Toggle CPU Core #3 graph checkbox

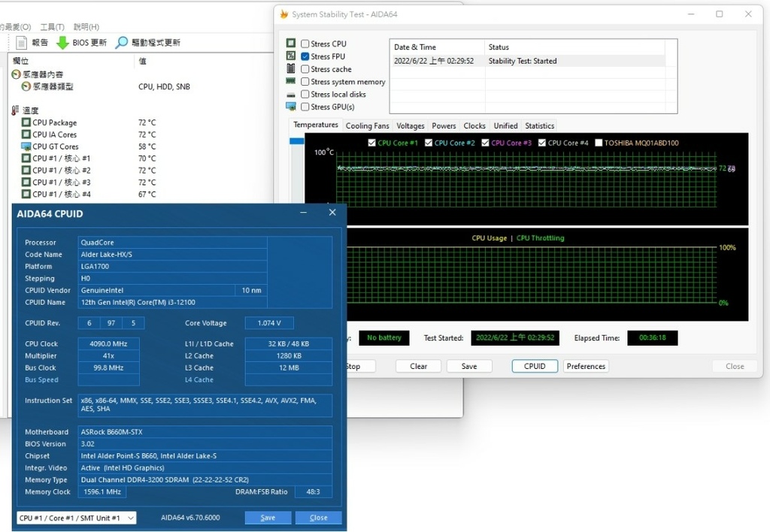486,143
